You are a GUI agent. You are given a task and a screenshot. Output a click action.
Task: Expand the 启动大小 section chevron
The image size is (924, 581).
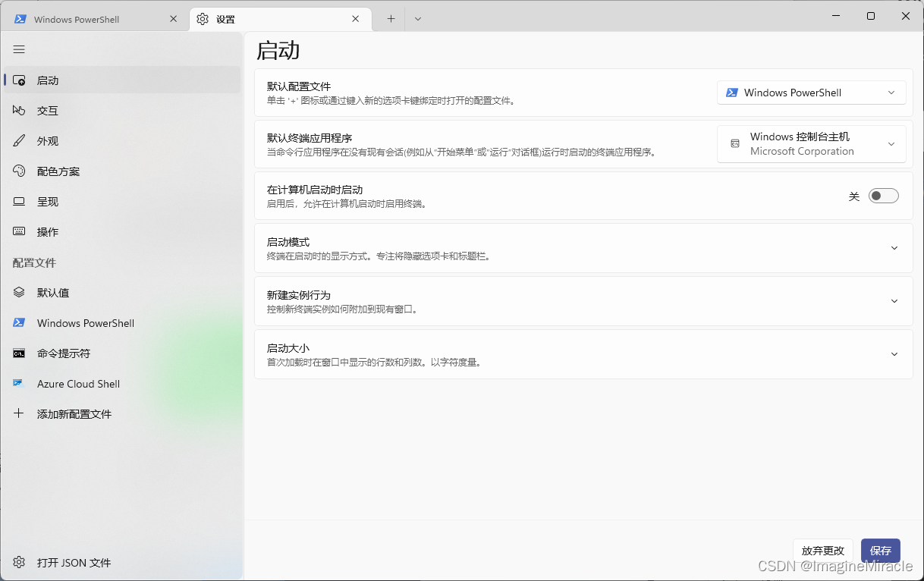click(x=894, y=354)
